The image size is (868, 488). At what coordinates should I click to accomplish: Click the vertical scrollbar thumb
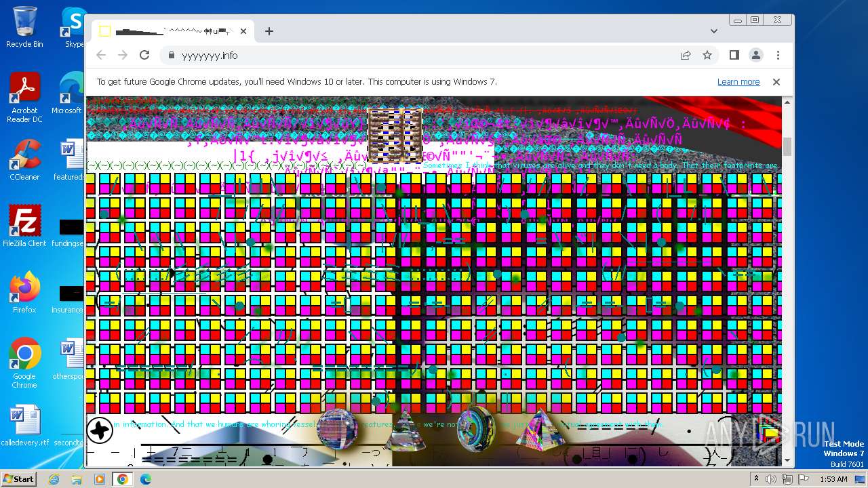click(787, 146)
